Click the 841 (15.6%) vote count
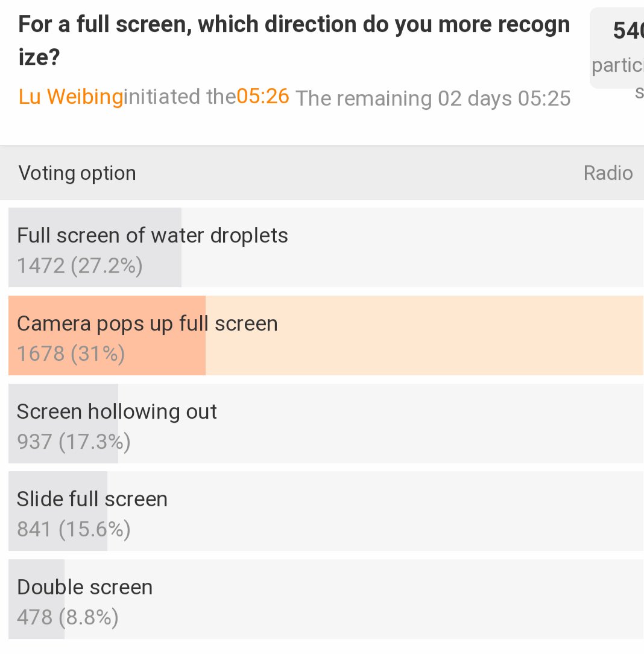 (x=74, y=530)
